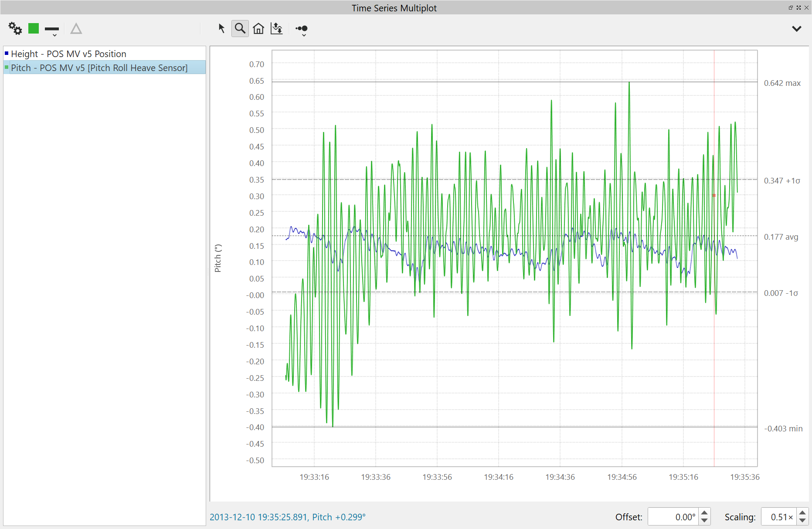Click the auto-scale vertical axis icon
Image resolution: width=812 pixels, height=529 pixels.
click(277, 29)
